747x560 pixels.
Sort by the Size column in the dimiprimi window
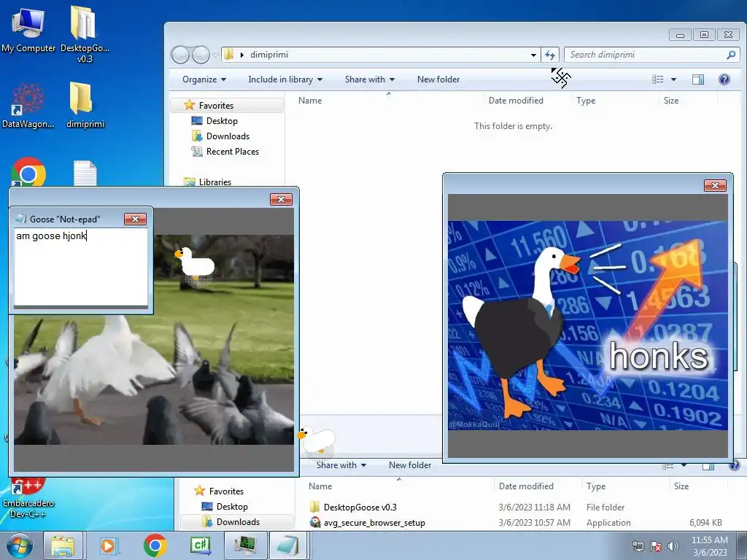pyautogui.click(x=671, y=101)
